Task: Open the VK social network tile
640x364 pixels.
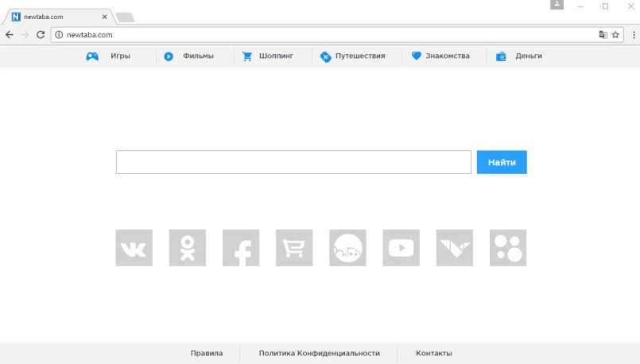Action: (134, 248)
